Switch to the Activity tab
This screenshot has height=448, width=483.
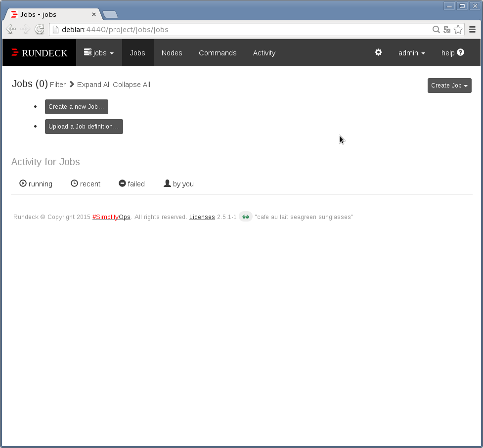[264, 53]
